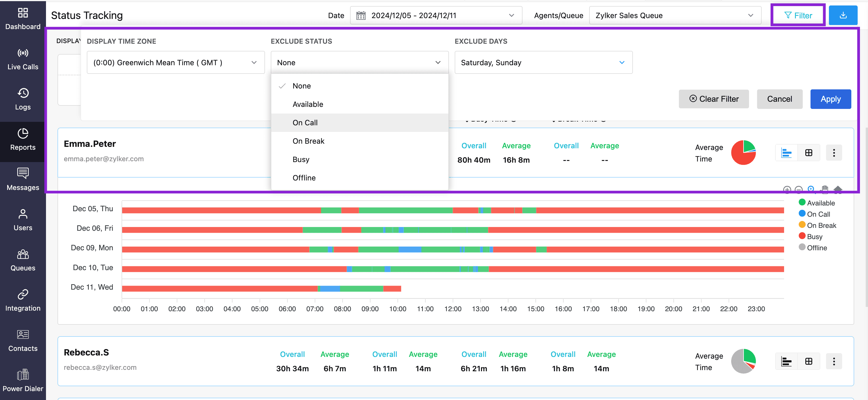868x400 pixels.
Task: Choose Offline from exclude status list
Action: (304, 178)
